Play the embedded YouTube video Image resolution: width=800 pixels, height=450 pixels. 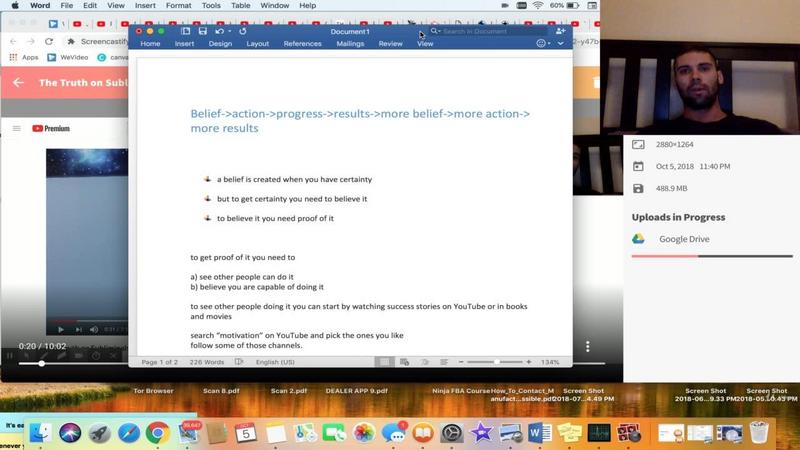point(61,330)
